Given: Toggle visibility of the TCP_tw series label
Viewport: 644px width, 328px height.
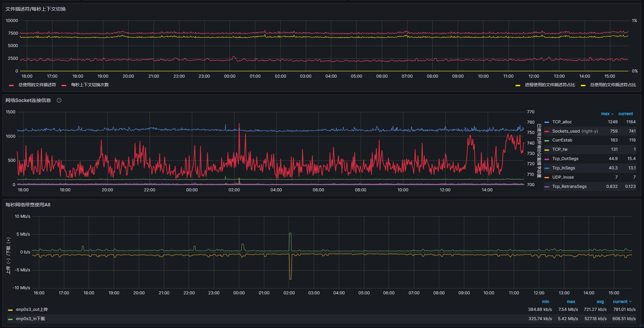Looking at the screenshot, I should 560,149.
